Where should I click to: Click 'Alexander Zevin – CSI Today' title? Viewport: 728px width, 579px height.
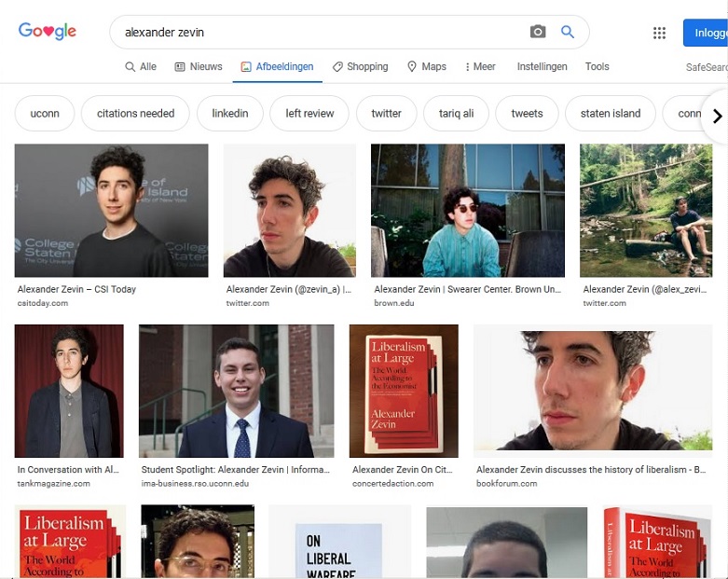click(76, 289)
